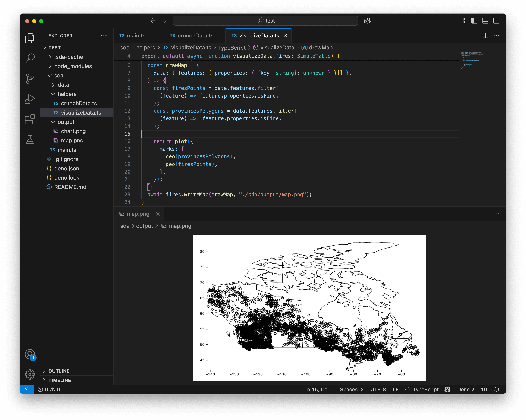Image resolution: width=526 pixels, height=420 pixels.
Task: Open the Copilot chat icon in title bar
Action: coord(367,21)
